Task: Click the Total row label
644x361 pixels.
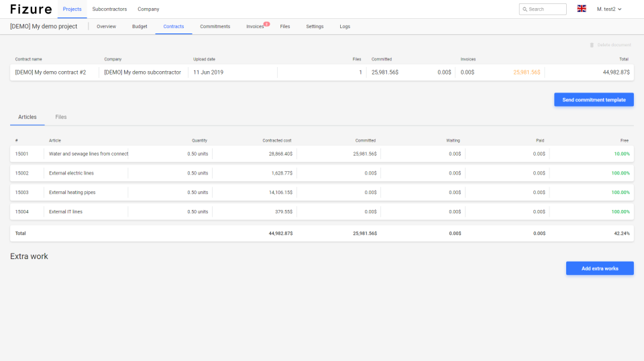Action: [x=21, y=234]
